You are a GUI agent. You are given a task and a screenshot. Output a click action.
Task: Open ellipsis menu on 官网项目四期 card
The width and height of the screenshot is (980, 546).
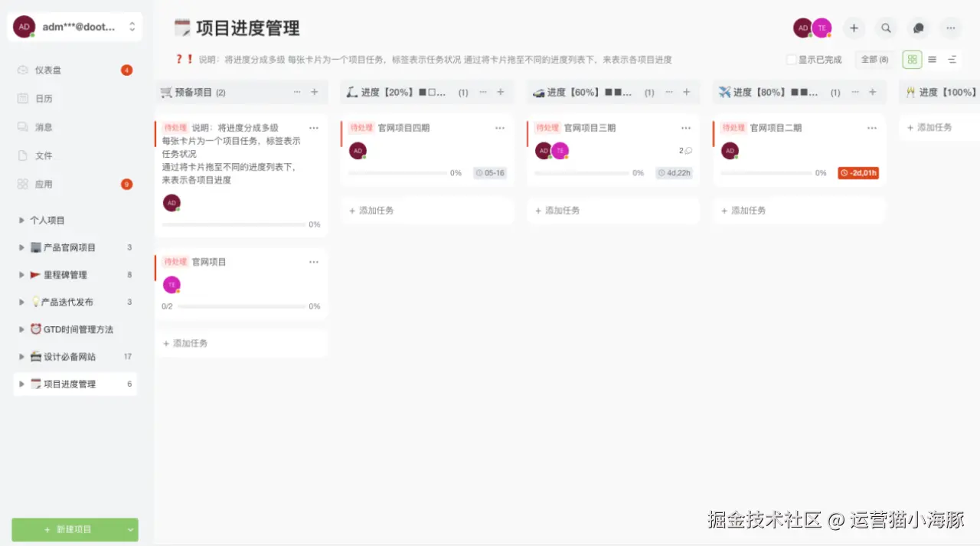click(x=500, y=128)
